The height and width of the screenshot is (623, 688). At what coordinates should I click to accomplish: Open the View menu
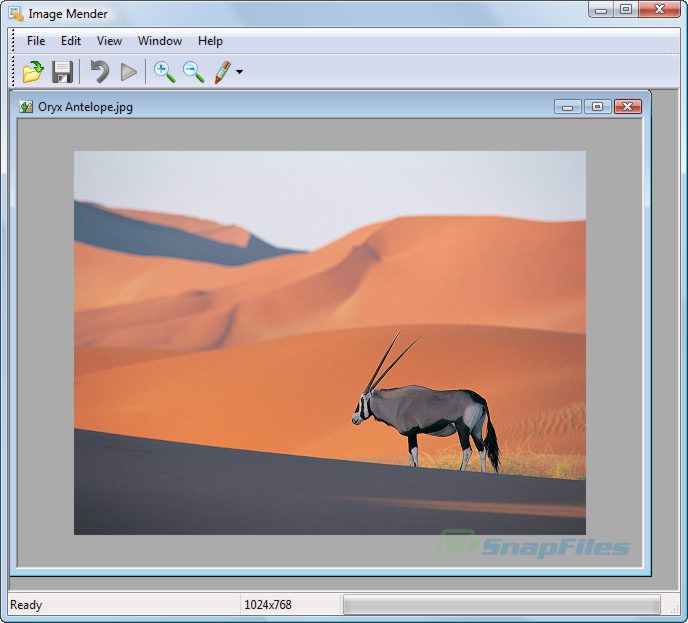[x=109, y=41]
